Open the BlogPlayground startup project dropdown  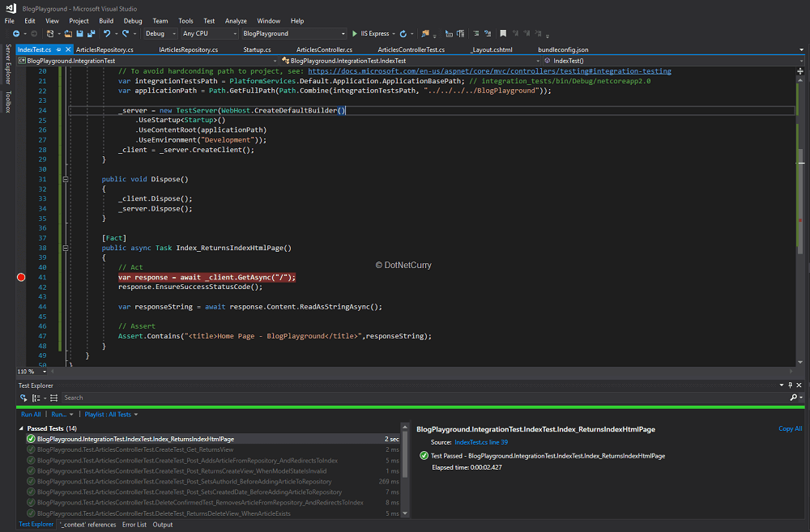click(x=293, y=33)
